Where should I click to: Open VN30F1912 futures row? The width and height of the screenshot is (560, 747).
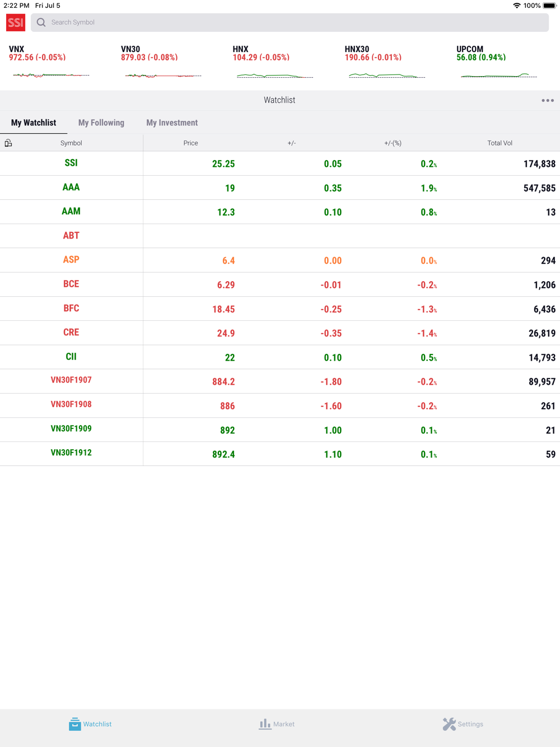pos(280,454)
